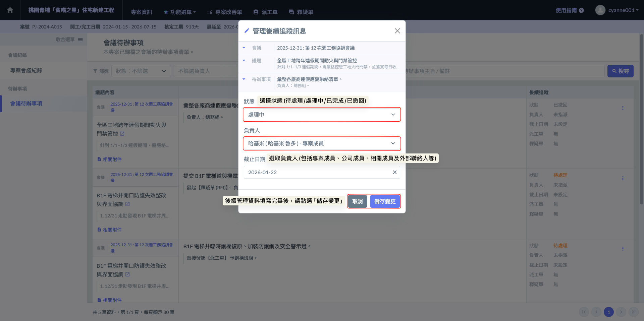Open the 使用指南 help icon

click(x=581, y=10)
